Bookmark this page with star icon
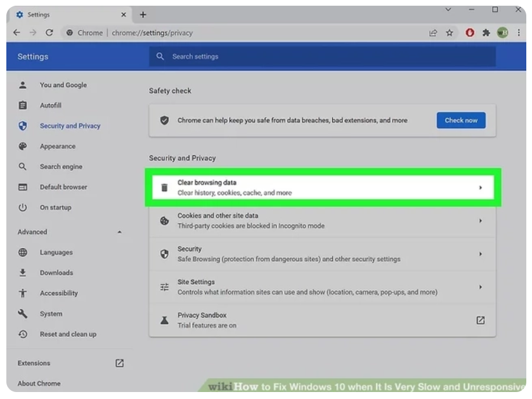The image size is (532, 399). pyautogui.click(x=450, y=33)
